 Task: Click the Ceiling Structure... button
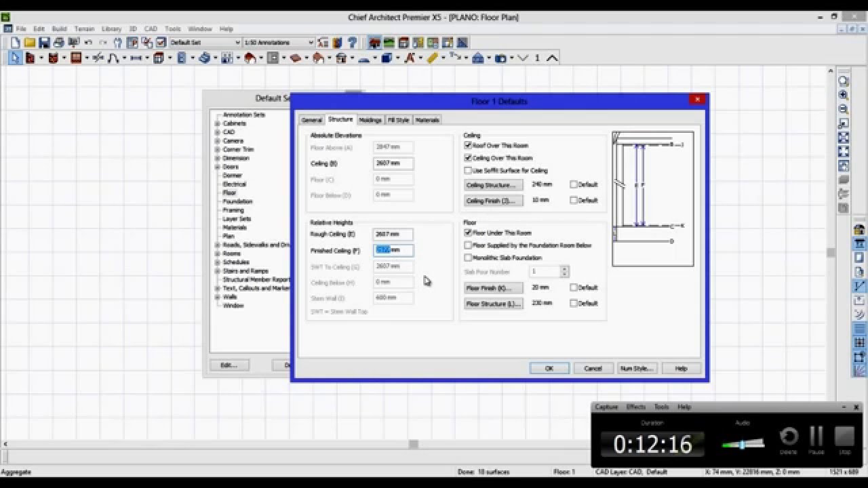[494, 185]
